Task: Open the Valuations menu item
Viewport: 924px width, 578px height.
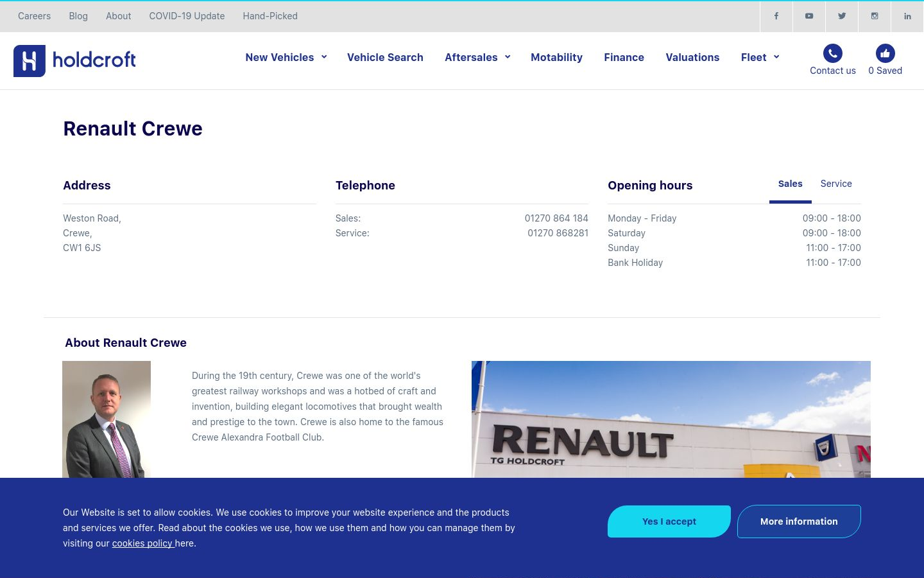Action: (692, 57)
